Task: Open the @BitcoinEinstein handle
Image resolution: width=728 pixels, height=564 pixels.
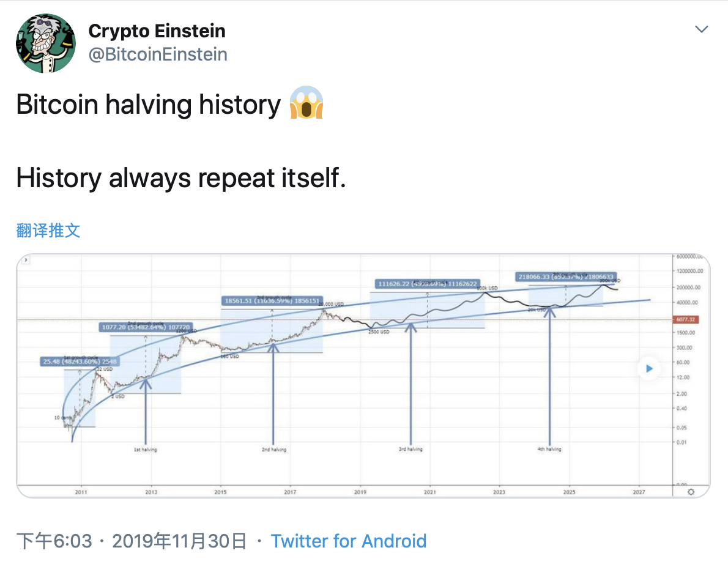Action: [x=158, y=54]
